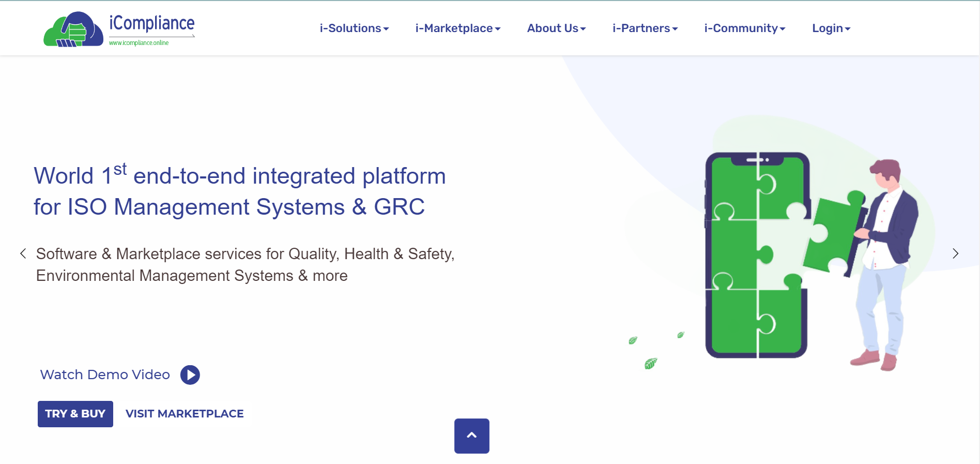Click the TRY & BUY button
This screenshot has height=464, width=980.
[x=75, y=414]
